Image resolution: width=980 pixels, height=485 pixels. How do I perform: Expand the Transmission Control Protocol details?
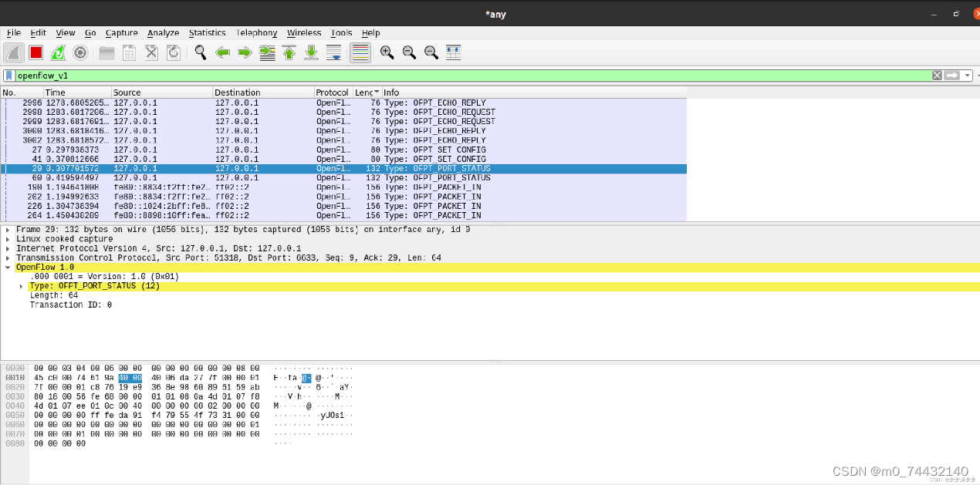pos(8,258)
